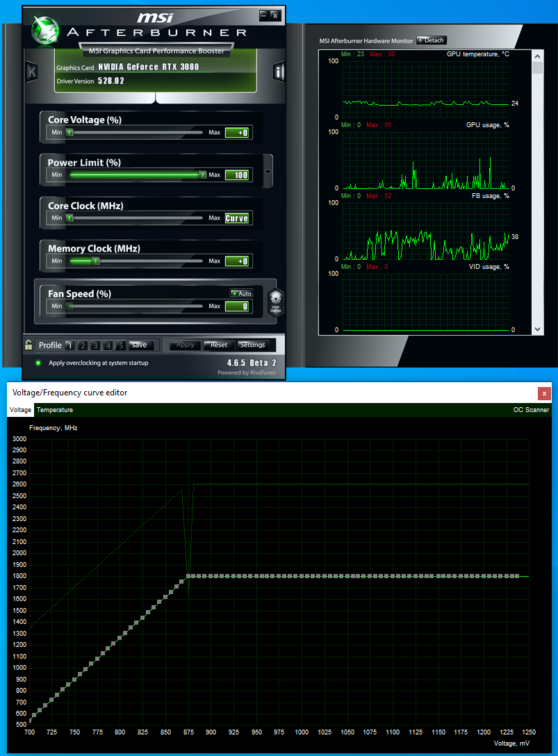Click the Core Clock slider handle

click(x=69, y=218)
